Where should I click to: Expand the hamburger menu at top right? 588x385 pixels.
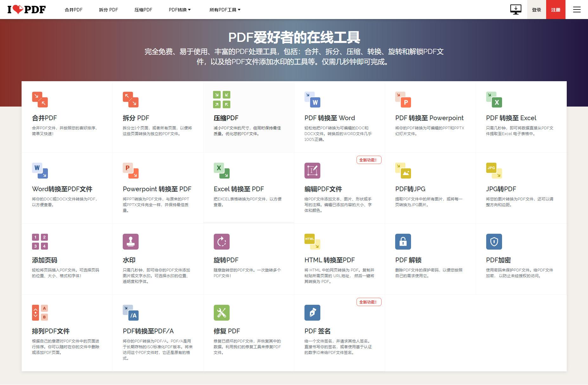(x=577, y=10)
